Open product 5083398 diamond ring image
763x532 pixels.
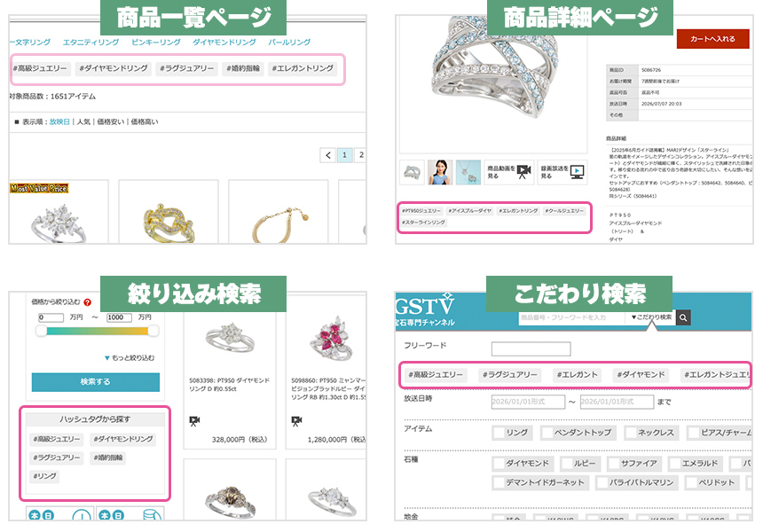(x=230, y=337)
